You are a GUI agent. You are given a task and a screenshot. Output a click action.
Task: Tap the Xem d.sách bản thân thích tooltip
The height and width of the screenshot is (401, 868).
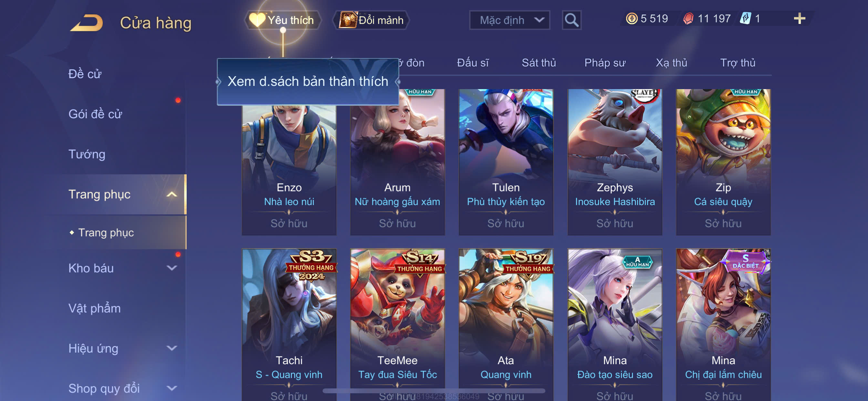pyautogui.click(x=308, y=81)
